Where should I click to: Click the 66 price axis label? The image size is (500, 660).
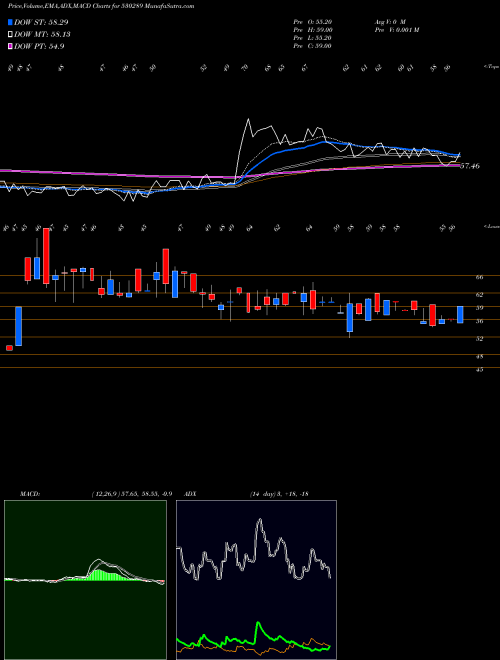[x=480, y=277]
